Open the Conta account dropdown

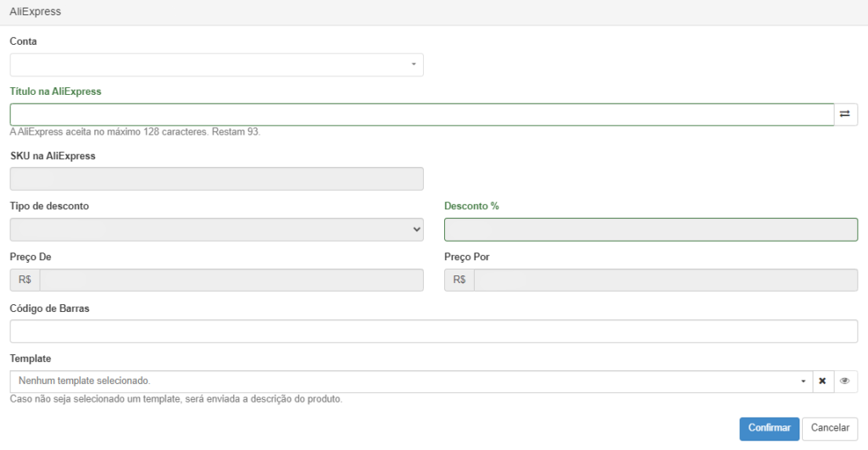216,64
